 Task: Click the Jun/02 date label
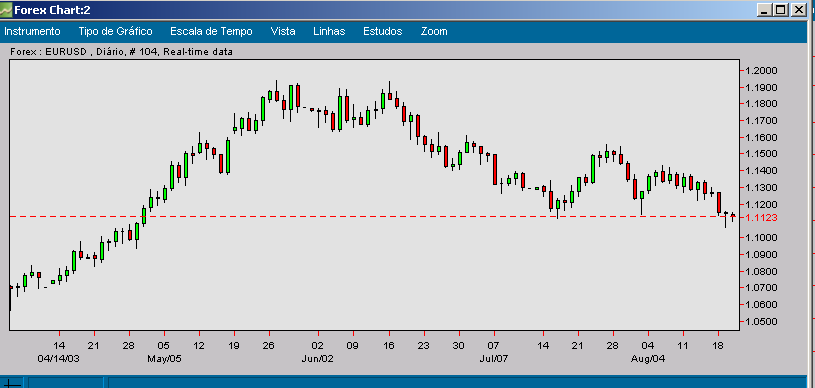318,359
